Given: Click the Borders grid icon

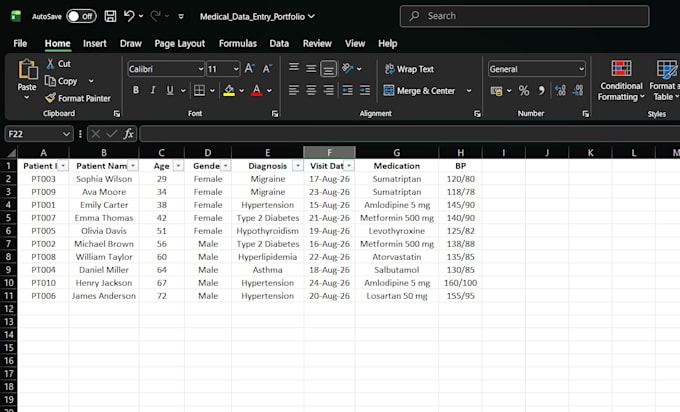Looking at the screenshot, I should pyautogui.click(x=199, y=90).
